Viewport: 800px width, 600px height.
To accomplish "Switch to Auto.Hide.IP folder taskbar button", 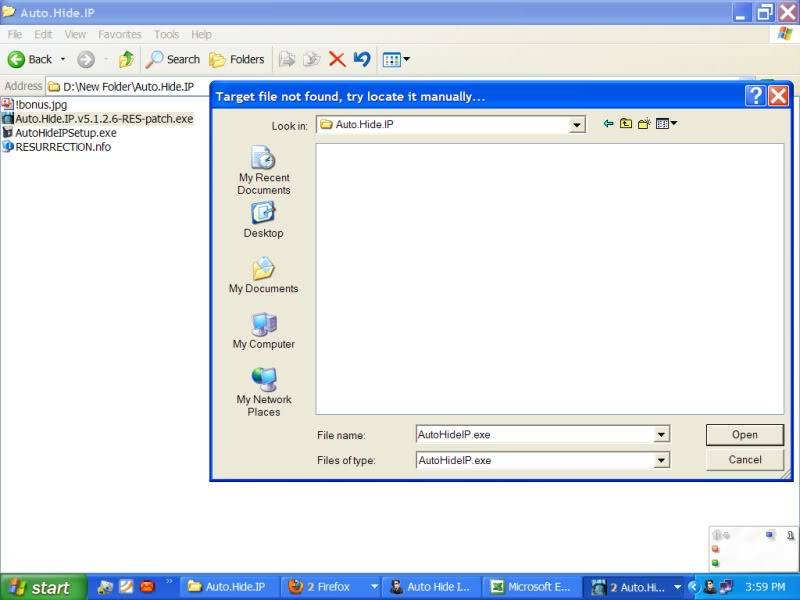I will tap(228, 587).
